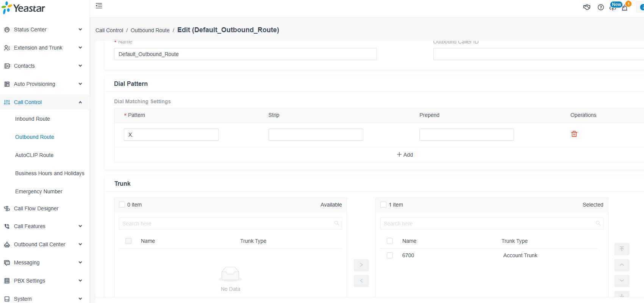Screen dimensions: 644x303
Task: Tick the 0 item Available select-all checkbox
Action: (x=122, y=205)
